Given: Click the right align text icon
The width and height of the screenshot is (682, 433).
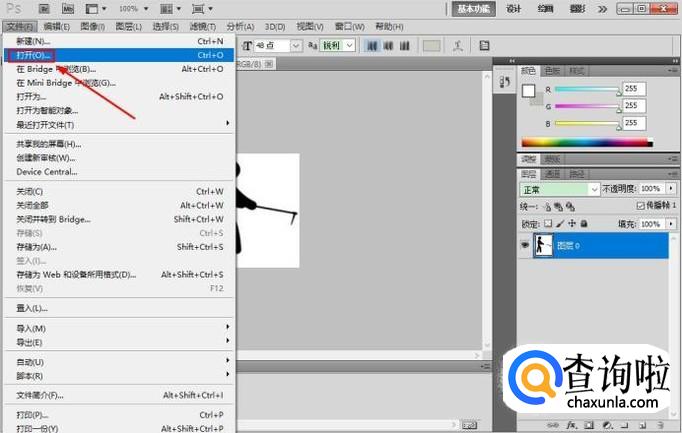Looking at the screenshot, I should (405, 46).
